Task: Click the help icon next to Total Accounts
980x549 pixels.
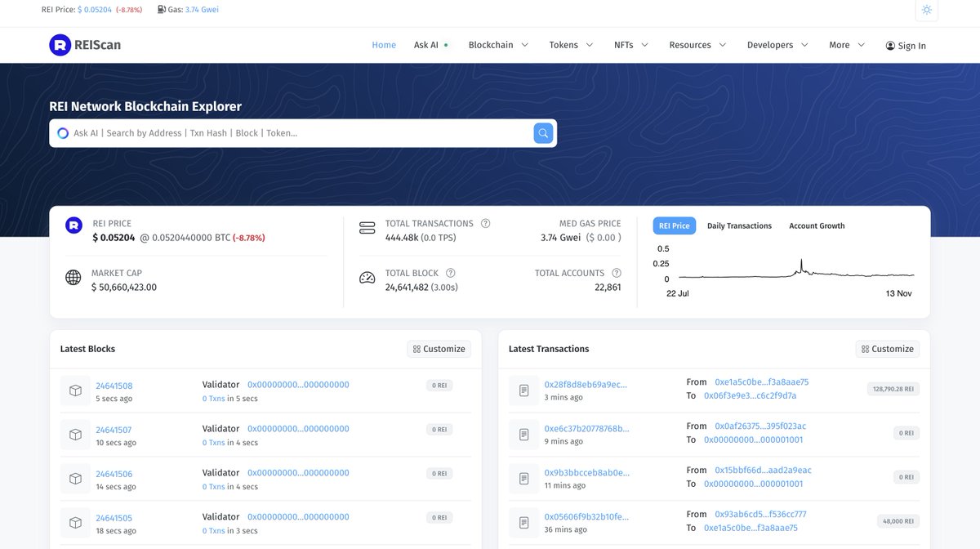Action: click(617, 273)
